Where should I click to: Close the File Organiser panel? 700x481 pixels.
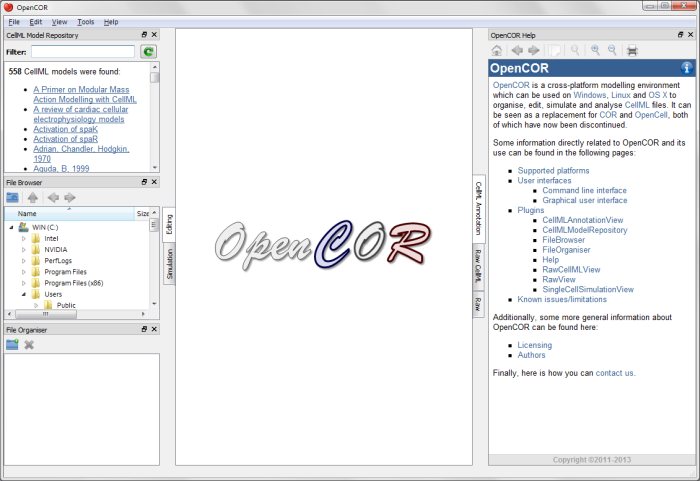click(x=154, y=329)
